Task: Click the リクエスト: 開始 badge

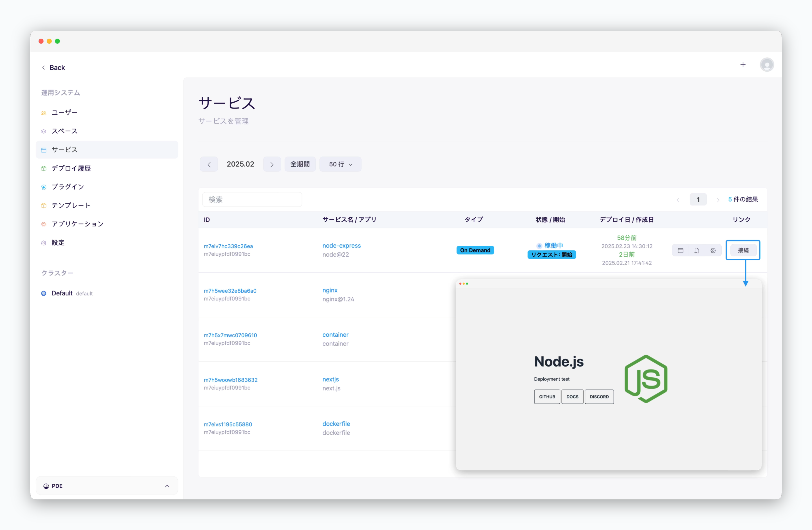Action: coord(552,255)
